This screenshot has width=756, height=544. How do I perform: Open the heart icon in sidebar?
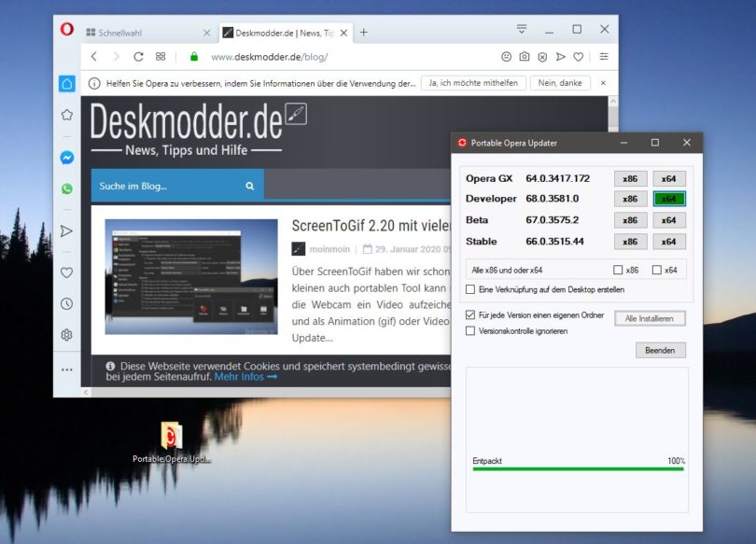coord(67,272)
